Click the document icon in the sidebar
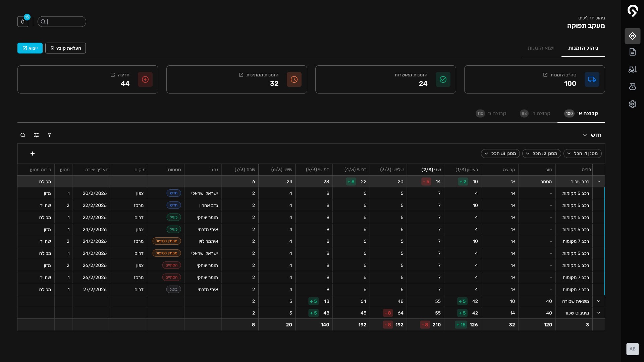Image resolution: width=644 pixels, height=362 pixels. click(x=632, y=52)
